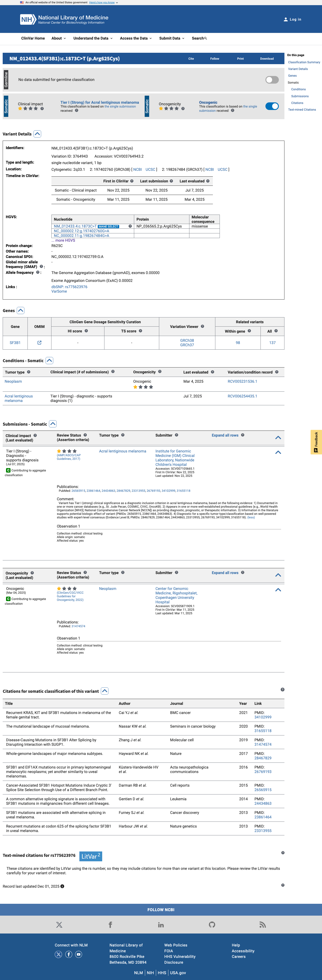Click help icon beside Variation Viewer header
The width and height of the screenshot is (322, 980).
[203, 326]
